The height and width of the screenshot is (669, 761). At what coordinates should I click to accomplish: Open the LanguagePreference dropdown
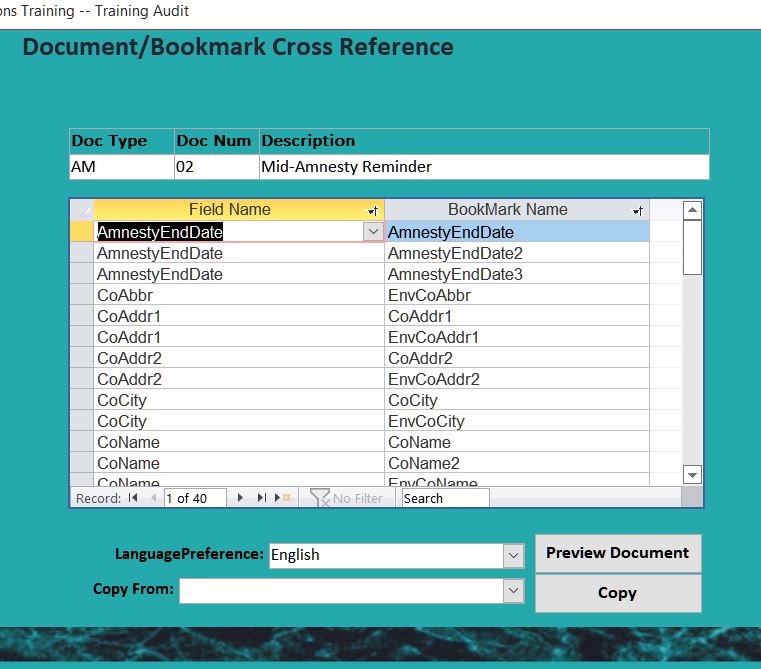pyautogui.click(x=513, y=555)
